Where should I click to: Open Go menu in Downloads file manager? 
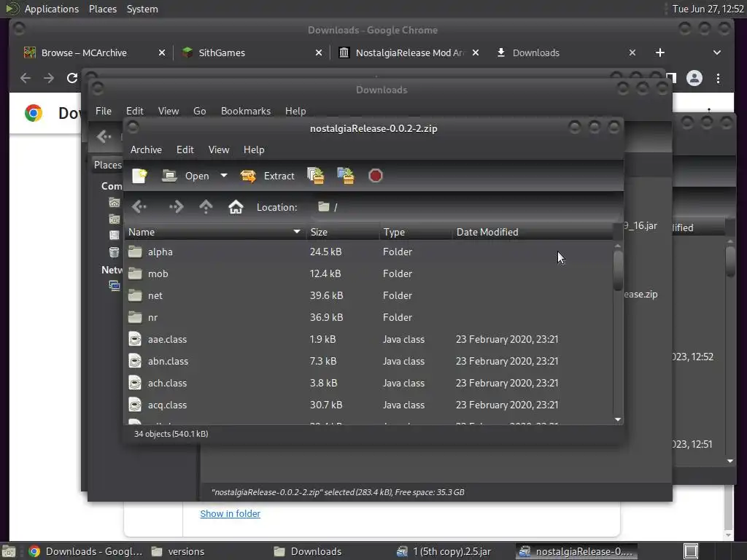200,111
